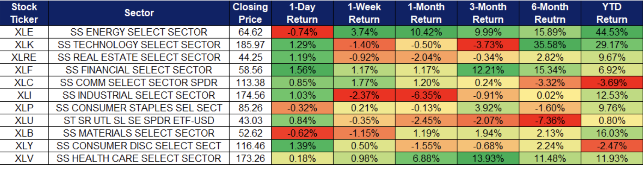Click the green 35.58% 6-Month cell
Image resolution: width=644 pixels, height=170 pixels.
point(550,45)
